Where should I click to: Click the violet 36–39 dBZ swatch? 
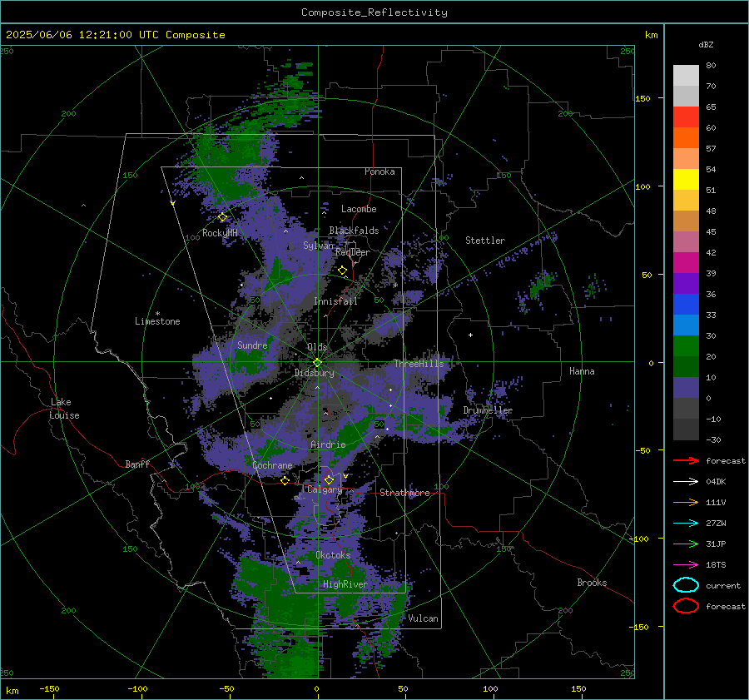tap(686, 284)
